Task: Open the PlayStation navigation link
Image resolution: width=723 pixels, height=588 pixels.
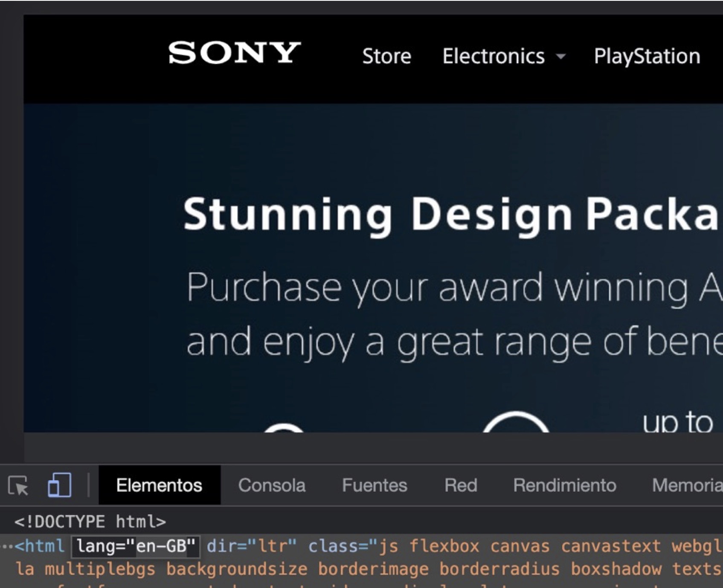Action: (647, 56)
